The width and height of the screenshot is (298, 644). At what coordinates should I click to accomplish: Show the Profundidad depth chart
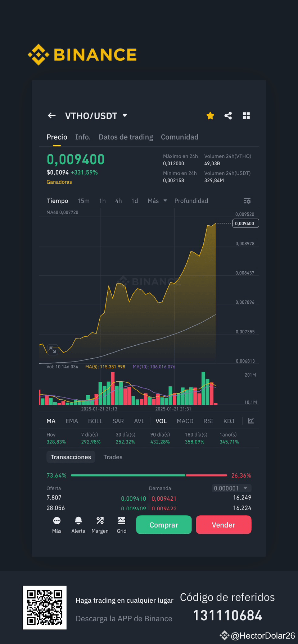click(x=191, y=201)
